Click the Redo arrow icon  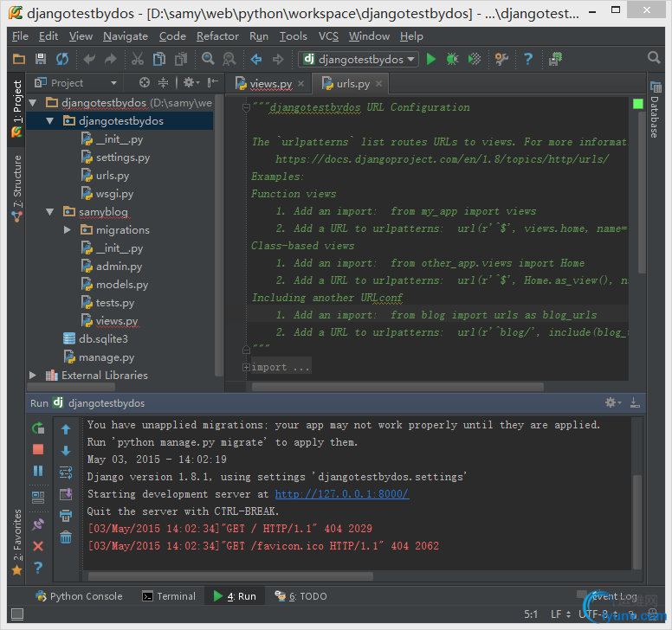pyautogui.click(x=111, y=59)
